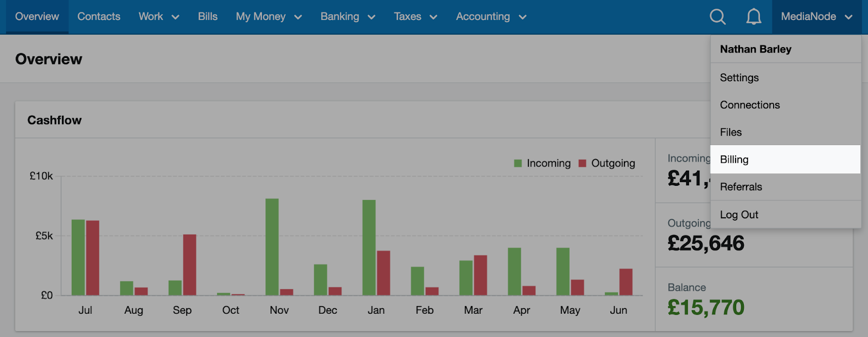Expand the Banking menu
Image resolution: width=868 pixels, height=337 pixels.
point(348,17)
